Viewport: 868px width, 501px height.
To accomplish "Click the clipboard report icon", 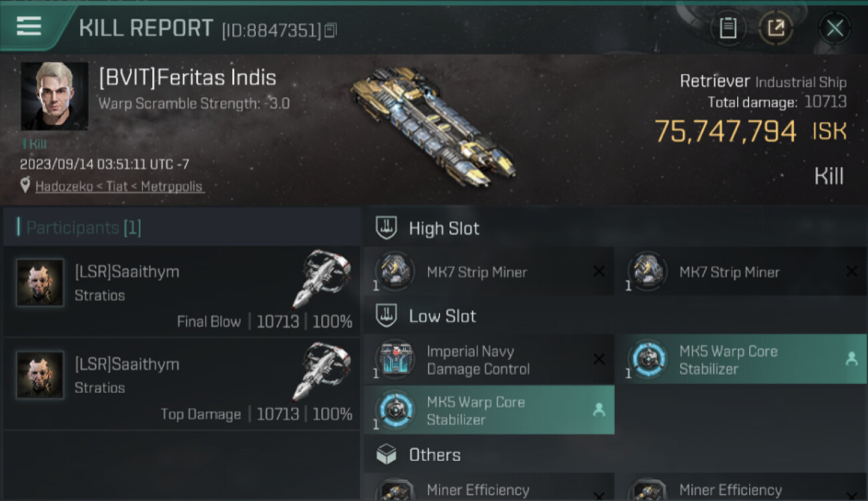I will point(728,28).
